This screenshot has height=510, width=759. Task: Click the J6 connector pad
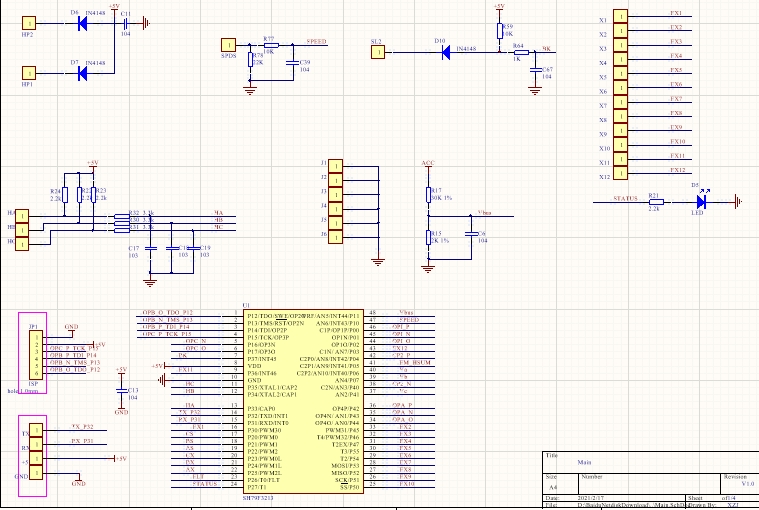[335, 237]
